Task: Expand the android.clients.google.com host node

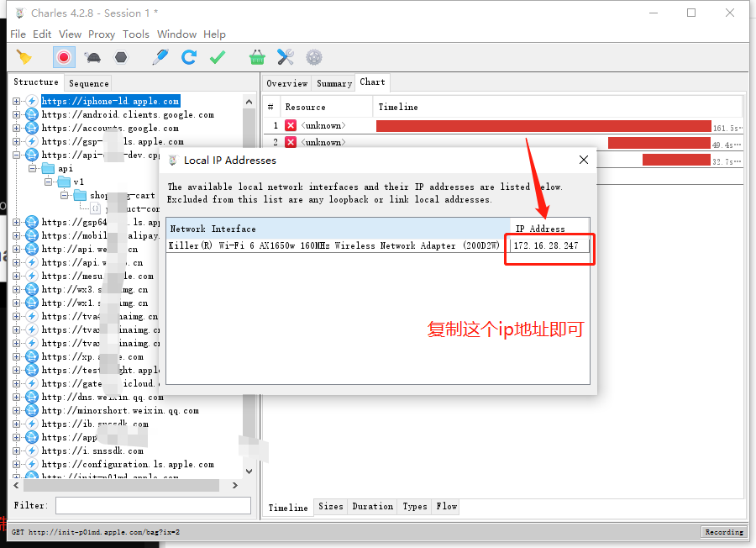Action: [17, 115]
